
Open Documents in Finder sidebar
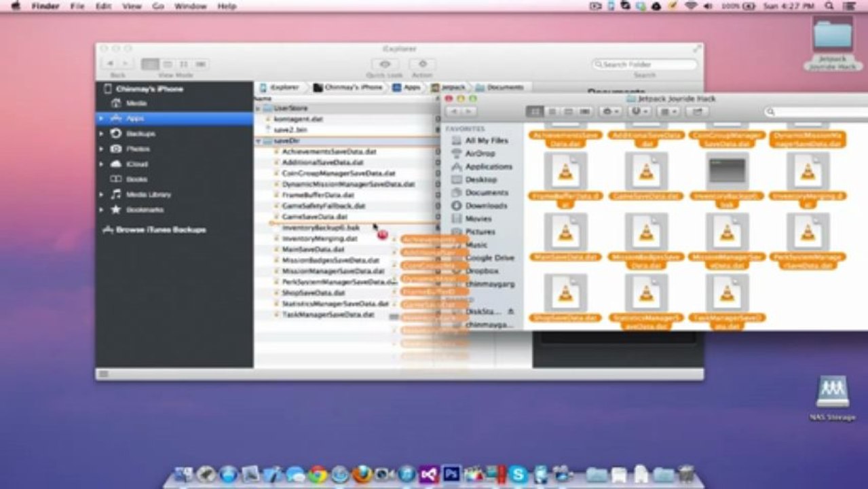click(479, 192)
